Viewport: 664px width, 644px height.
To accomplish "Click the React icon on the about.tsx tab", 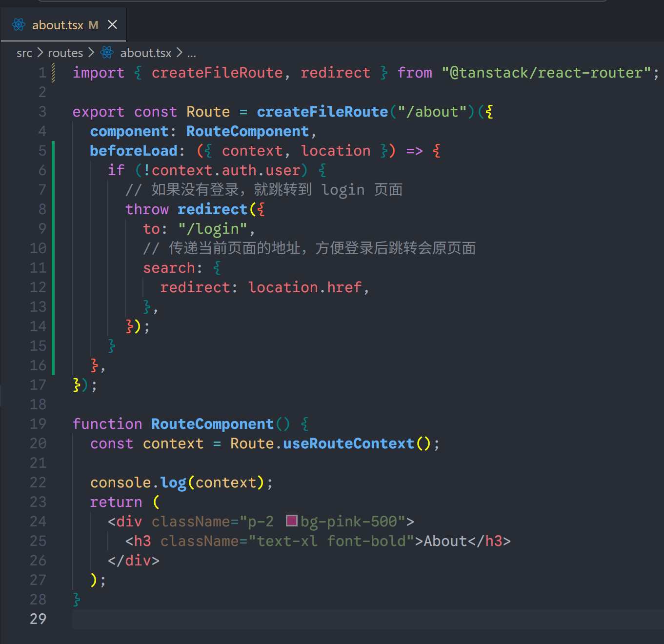I will tap(19, 25).
